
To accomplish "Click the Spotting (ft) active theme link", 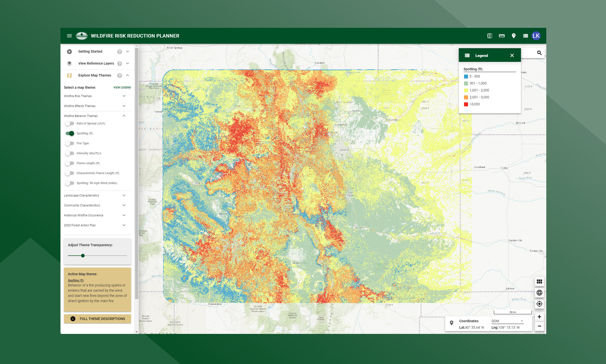I will pyautogui.click(x=76, y=280).
